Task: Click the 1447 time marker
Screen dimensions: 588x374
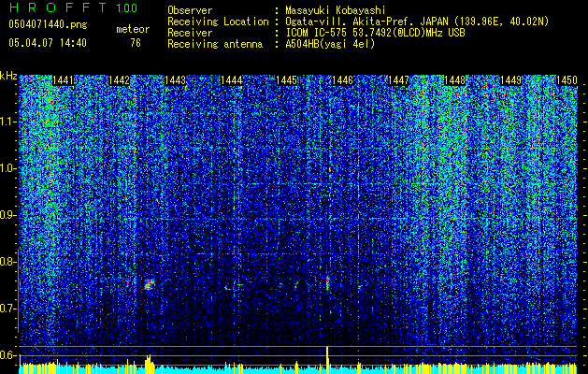Action: click(x=398, y=80)
